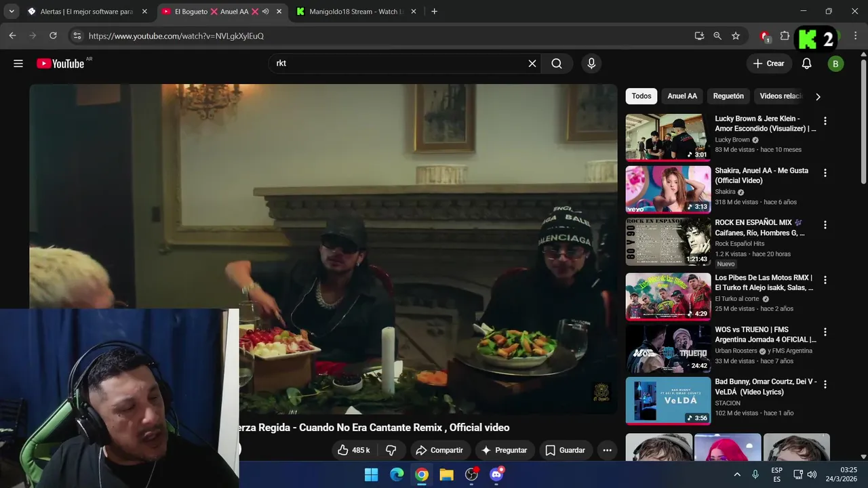Open Rock Español Hits channel link
868x488 pixels.
point(739,243)
